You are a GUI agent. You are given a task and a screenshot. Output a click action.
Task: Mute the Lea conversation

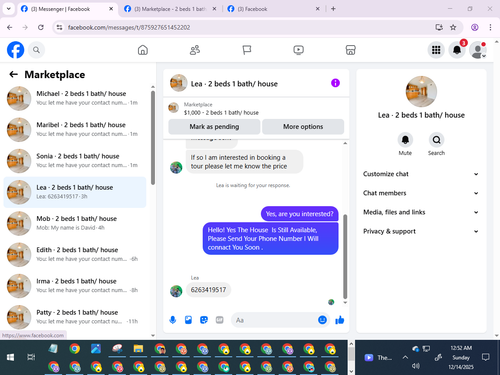[x=405, y=140]
